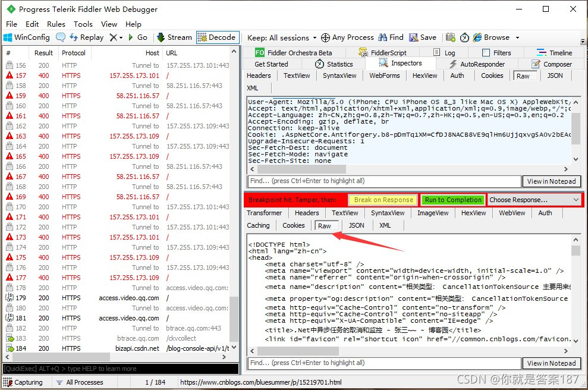588x390 pixels.
Task: Select session 179 js icon
Action: (x=10, y=298)
